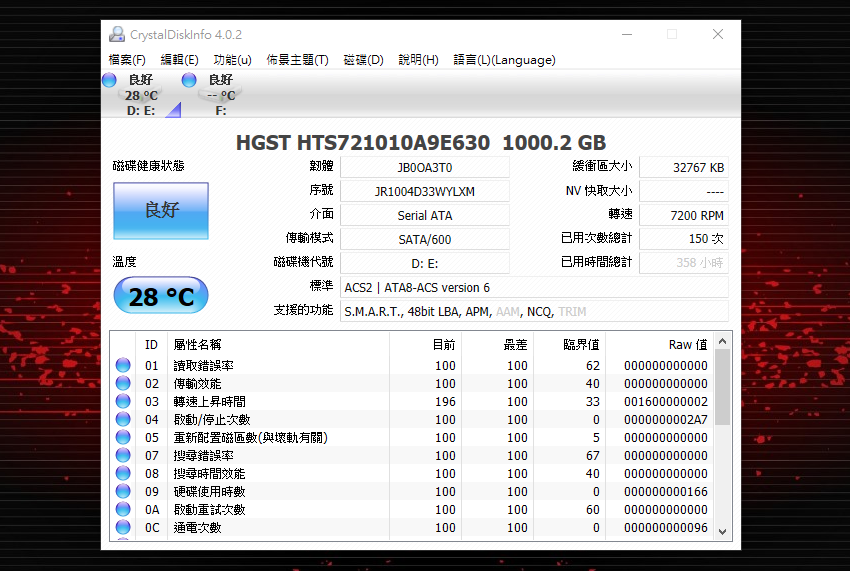Click the interface field Serial ATA
This screenshot has width=850, height=571.
pyautogui.click(x=424, y=215)
